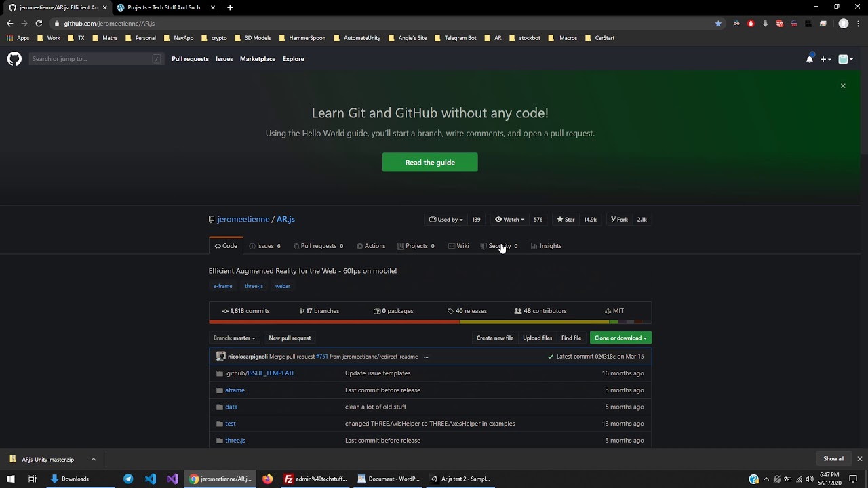Click the Apps shortcut in bookmarks bar
Screen dimensions: 868x488
(x=18, y=38)
